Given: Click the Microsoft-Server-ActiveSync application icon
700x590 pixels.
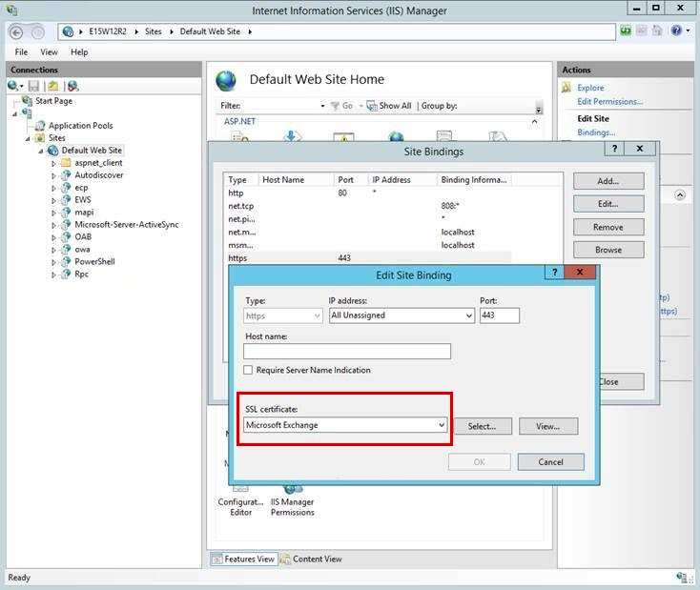Looking at the screenshot, I should coord(66,225).
